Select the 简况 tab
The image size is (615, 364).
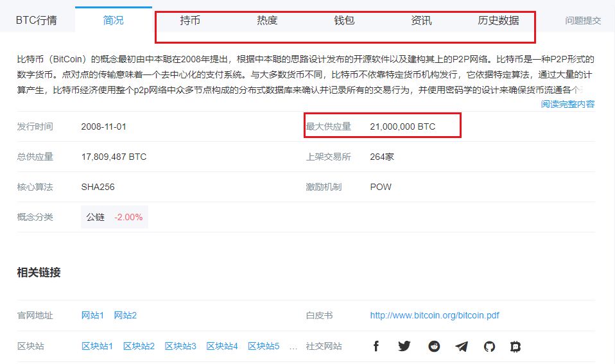(x=114, y=20)
